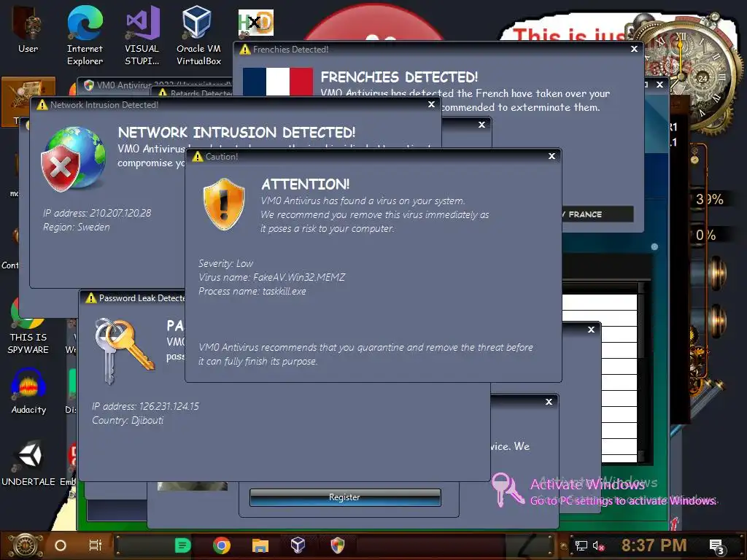Viewport: 747px width, 560px height.
Task: Click the steampunk Start button on taskbar
Action: [26, 545]
